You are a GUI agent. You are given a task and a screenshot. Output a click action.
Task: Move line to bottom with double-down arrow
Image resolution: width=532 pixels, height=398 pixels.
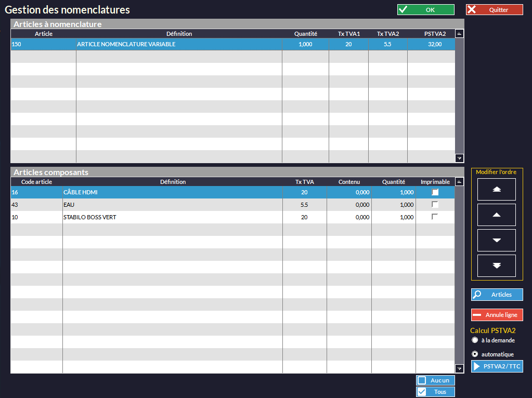(x=496, y=266)
